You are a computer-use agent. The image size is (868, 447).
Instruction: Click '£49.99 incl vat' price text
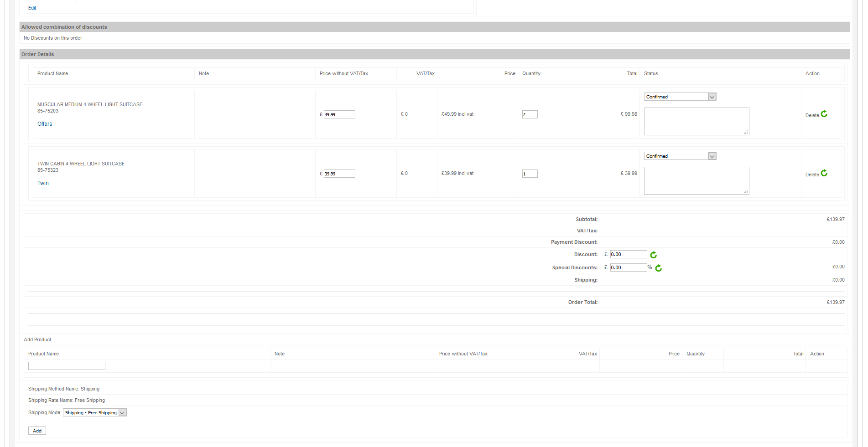[457, 114]
